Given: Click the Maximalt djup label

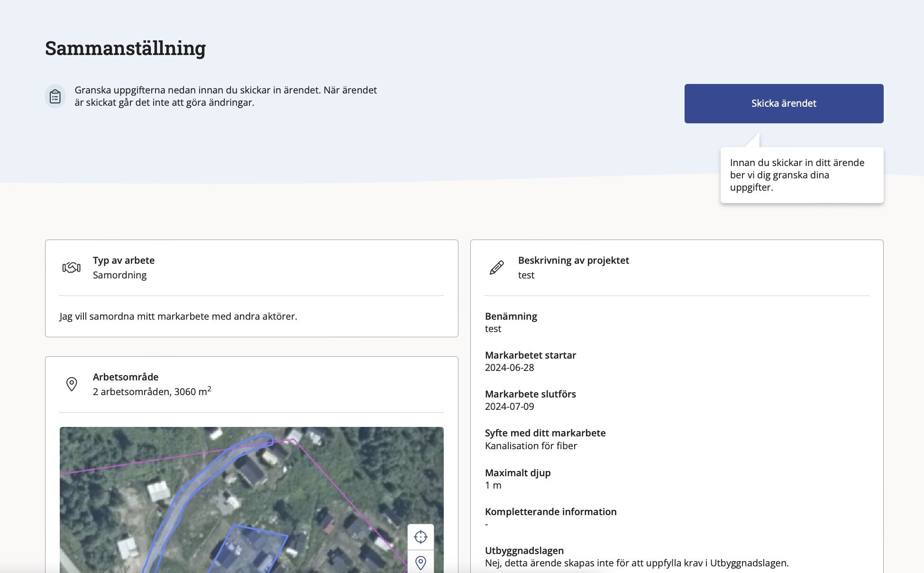Looking at the screenshot, I should pos(518,473).
